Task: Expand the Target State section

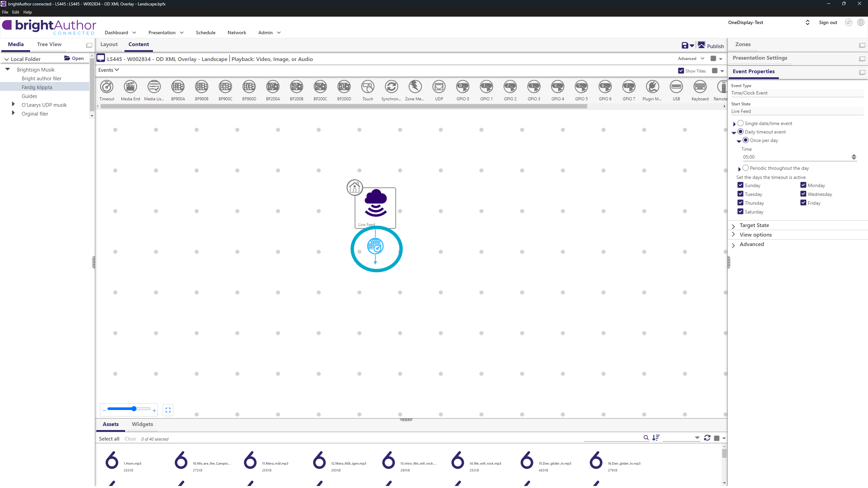Action: tap(754, 225)
